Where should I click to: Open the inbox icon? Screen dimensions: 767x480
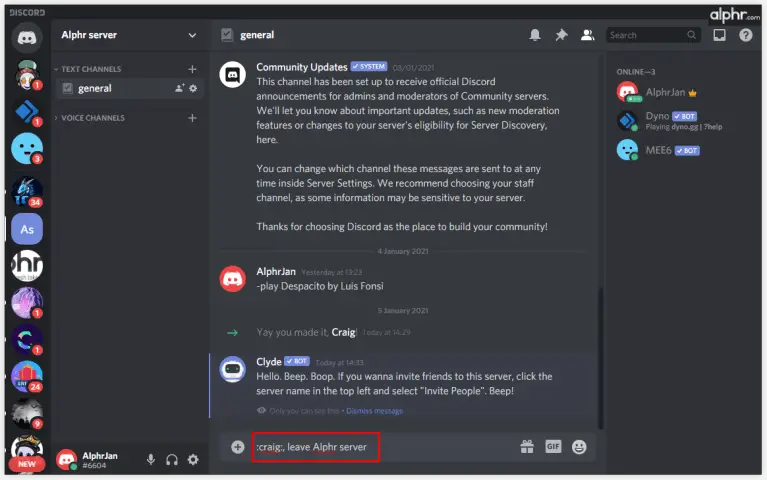pos(719,35)
